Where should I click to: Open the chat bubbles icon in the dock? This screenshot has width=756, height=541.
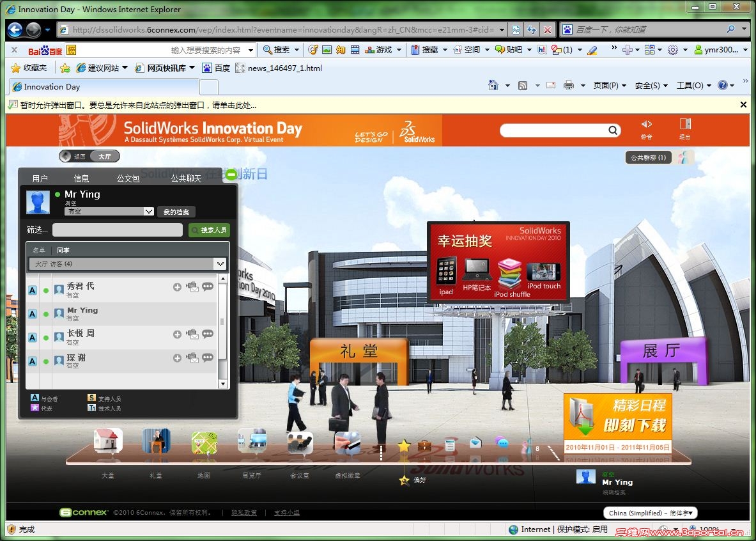[x=502, y=442]
